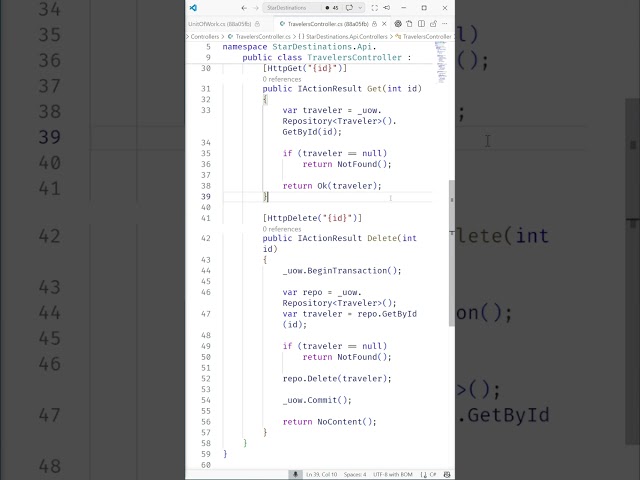
Task: Change indentation via 'Spaces: 4'
Action: point(355,474)
